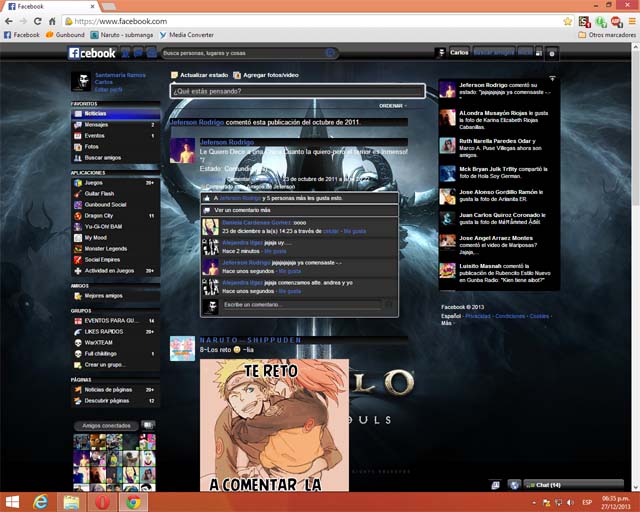Viewport: 640px width, 512px height.
Task: Click the sidebar icon beside the Chat bar
Action: [496, 485]
